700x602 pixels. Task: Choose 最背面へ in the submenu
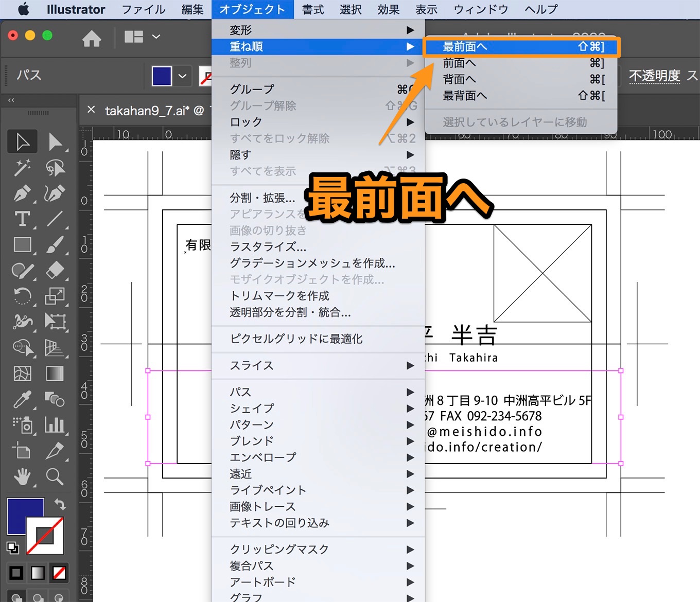click(x=521, y=96)
